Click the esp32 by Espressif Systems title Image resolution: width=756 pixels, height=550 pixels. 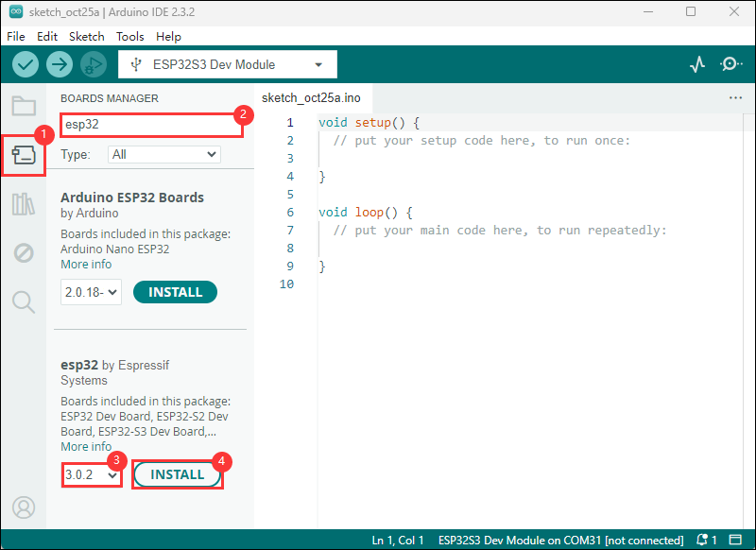[114, 372]
